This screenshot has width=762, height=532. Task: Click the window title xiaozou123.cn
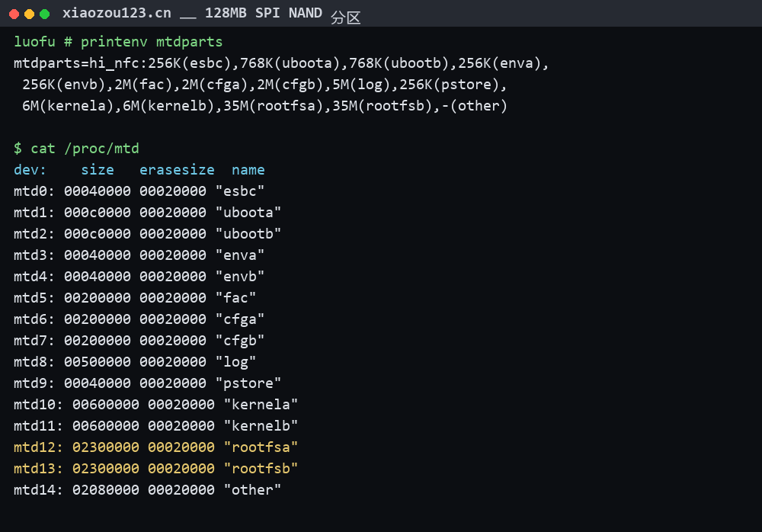(x=117, y=13)
